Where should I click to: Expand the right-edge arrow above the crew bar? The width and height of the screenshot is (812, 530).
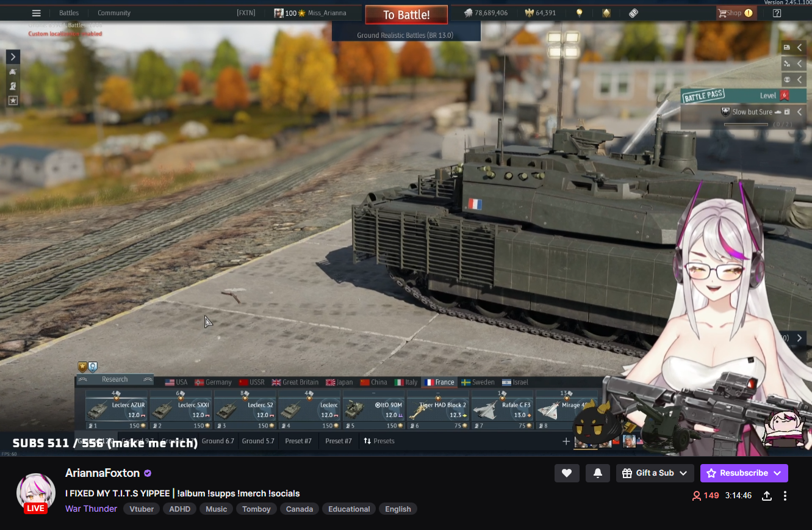coord(799,338)
